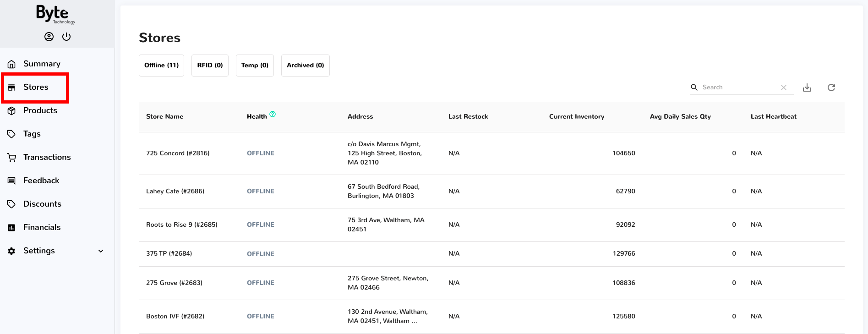Filter by Archived (0) stores

305,66
